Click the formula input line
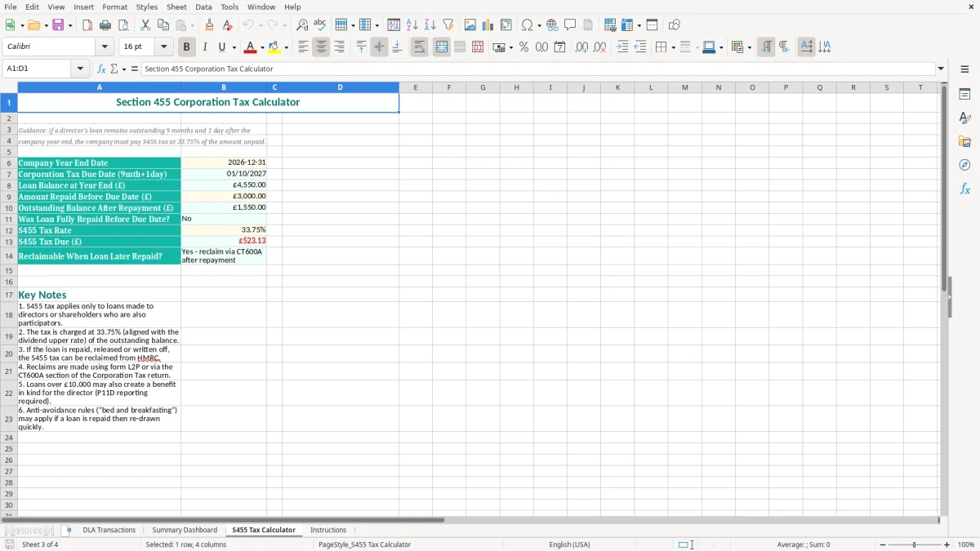 pyautogui.click(x=538, y=69)
